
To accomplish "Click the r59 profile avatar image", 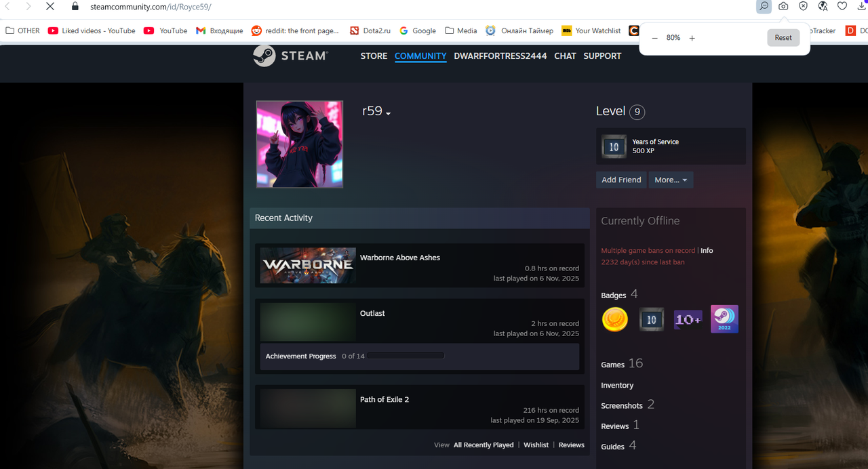I will point(300,144).
